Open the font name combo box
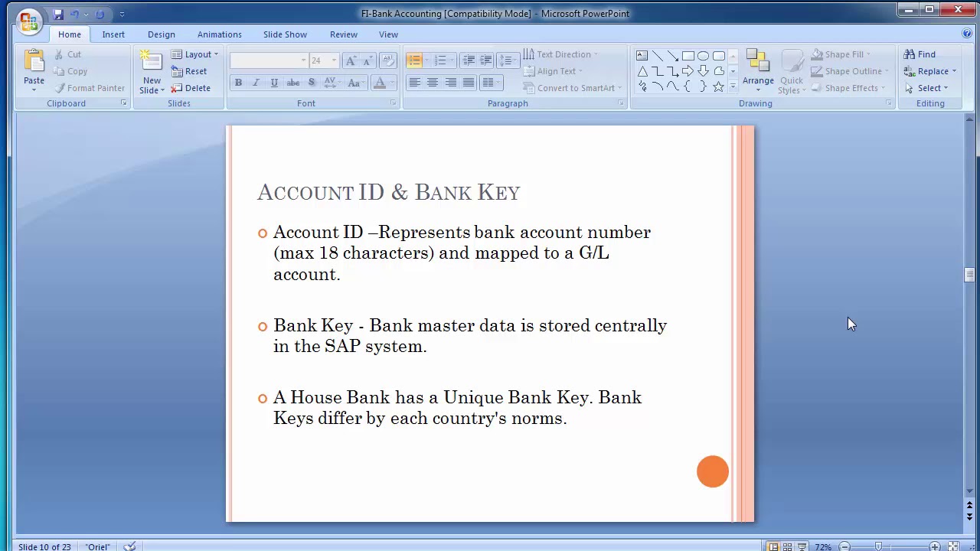The width and height of the screenshot is (980, 551). coord(269,60)
